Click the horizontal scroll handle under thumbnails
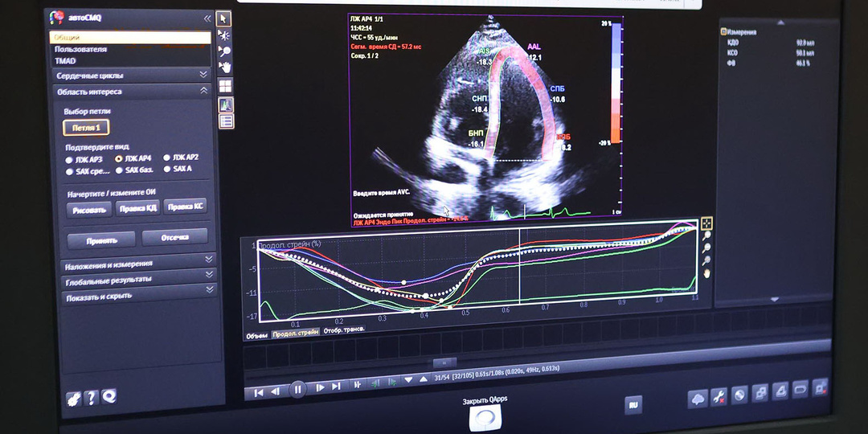The height and width of the screenshot is (434, 868). (444, 362)
